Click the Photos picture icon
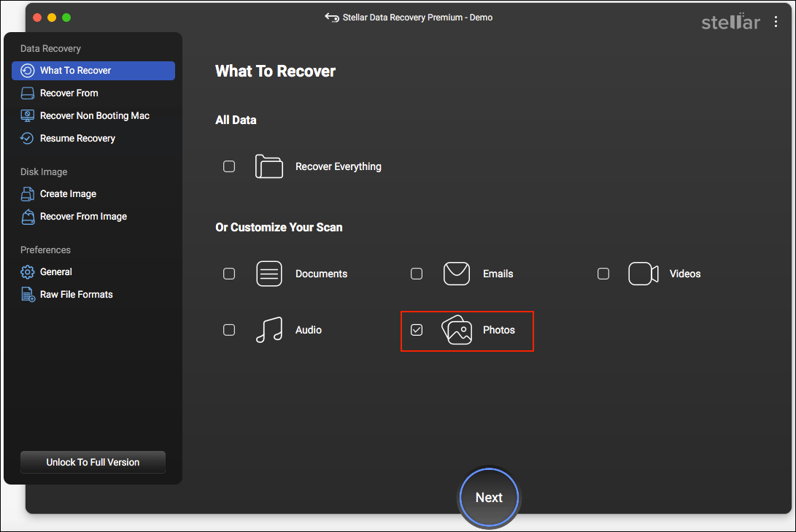 click(457, 330)
